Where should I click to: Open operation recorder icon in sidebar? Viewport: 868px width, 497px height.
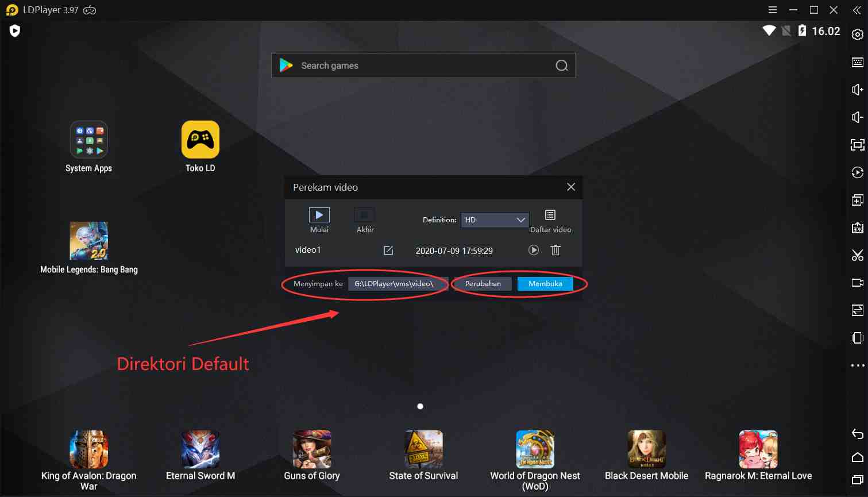tap(857, 172)
